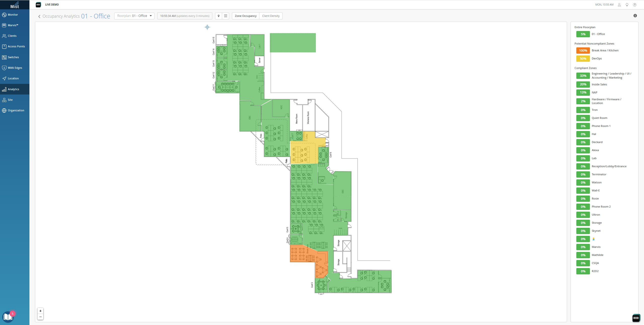
Task: Click the info icon at top right
Action: click(635, 16)
